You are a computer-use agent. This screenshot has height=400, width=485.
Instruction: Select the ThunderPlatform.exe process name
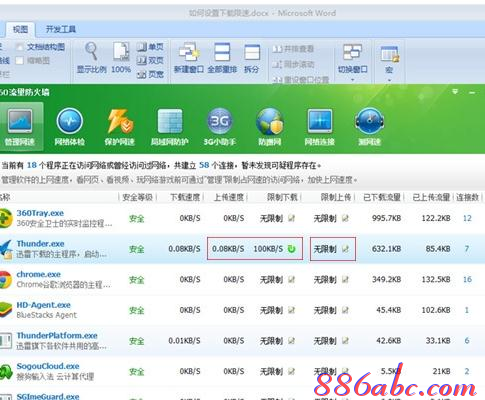(x=57, y=335)
